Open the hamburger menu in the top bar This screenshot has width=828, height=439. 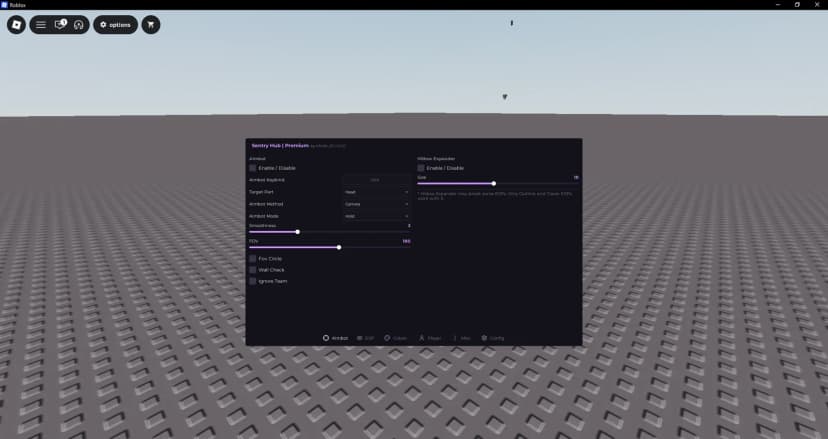[x=41, y=25]
